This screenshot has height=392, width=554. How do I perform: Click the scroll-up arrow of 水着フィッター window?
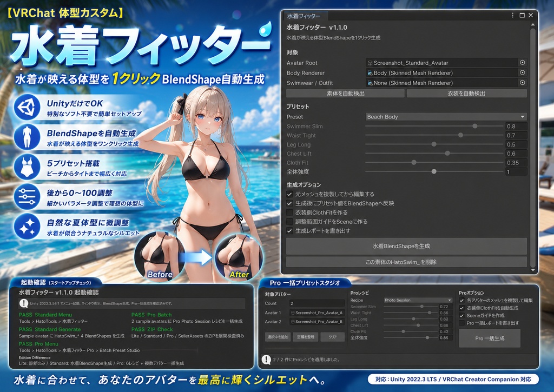click(x=533, y=25)
